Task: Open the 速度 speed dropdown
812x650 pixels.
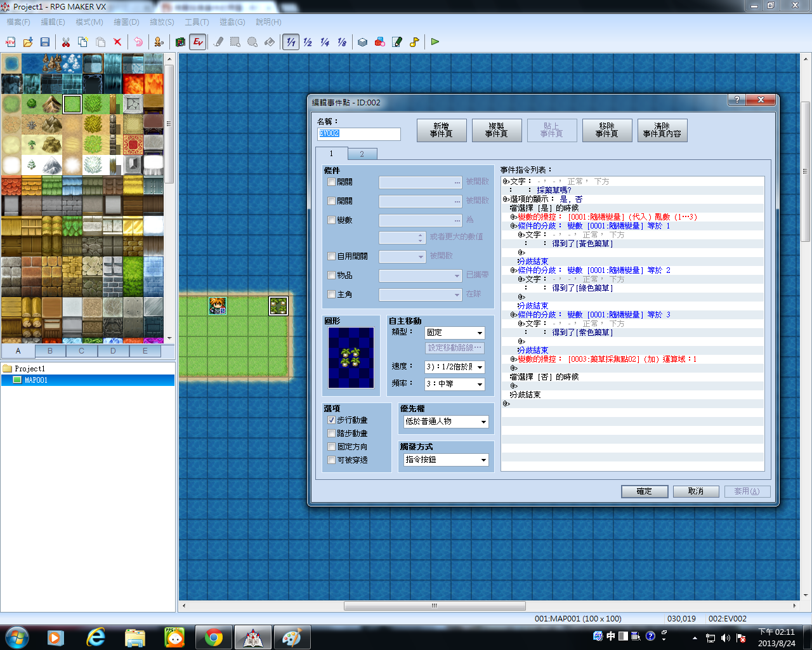Action: pyautogui.click(x=455, y=367)
